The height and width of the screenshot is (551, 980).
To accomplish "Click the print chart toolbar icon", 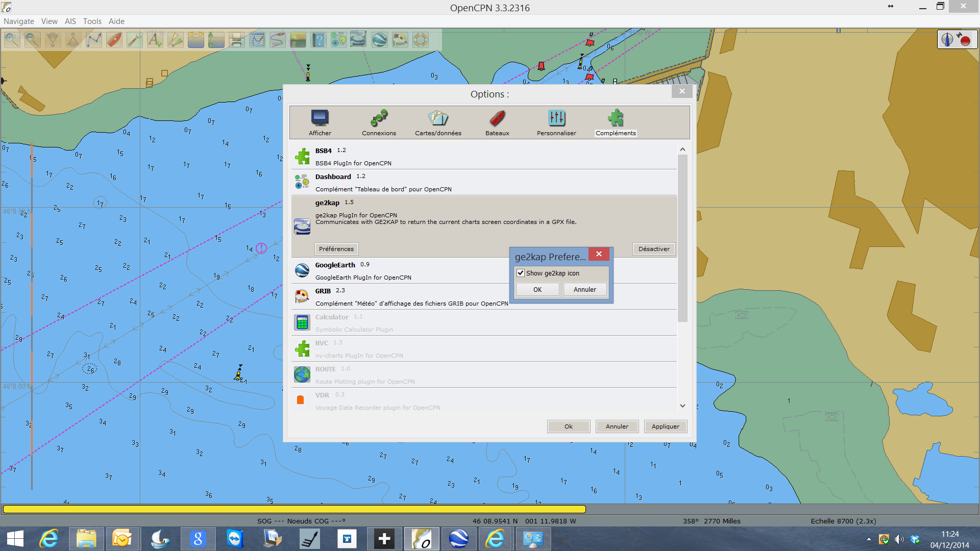I will pos(237,40).
